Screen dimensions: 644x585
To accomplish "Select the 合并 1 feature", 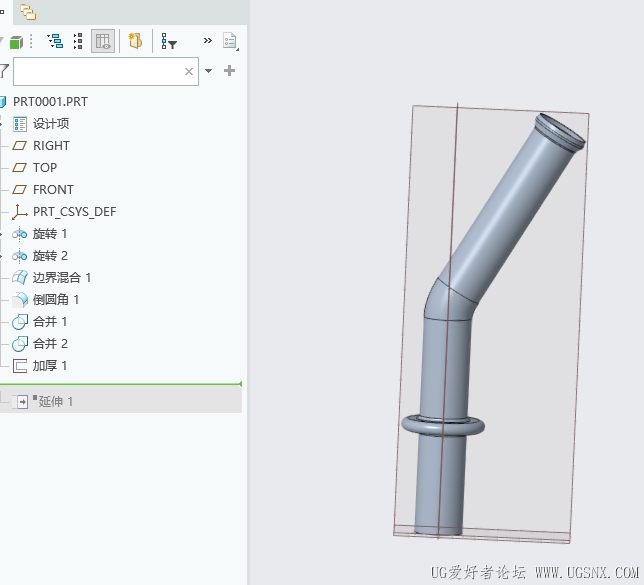I will tap(50, 322).
